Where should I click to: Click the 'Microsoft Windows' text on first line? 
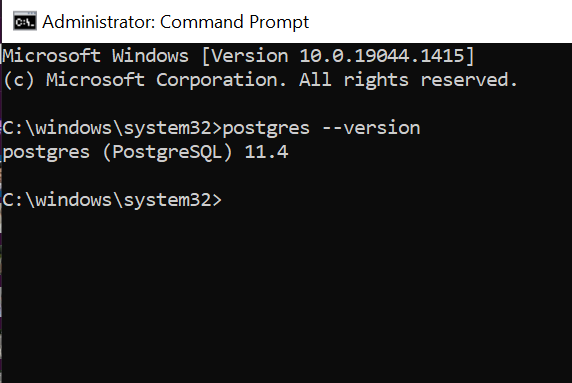pyautogui.click(x=96, y=56)
